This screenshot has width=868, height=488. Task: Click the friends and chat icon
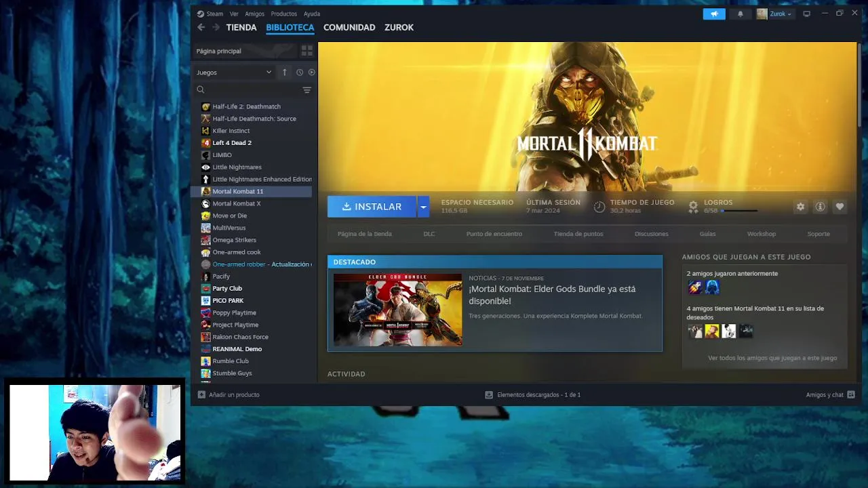[x=851, y=394]
